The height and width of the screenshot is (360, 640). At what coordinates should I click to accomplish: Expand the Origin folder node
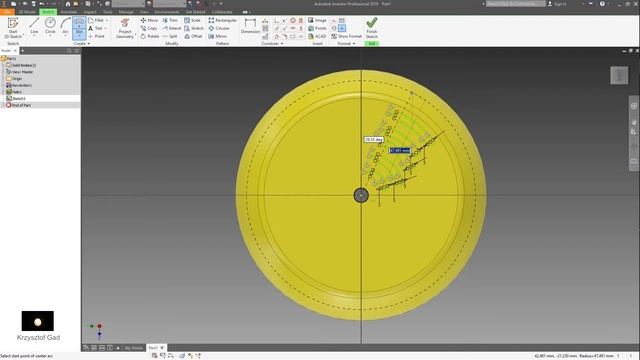(3, 78)
